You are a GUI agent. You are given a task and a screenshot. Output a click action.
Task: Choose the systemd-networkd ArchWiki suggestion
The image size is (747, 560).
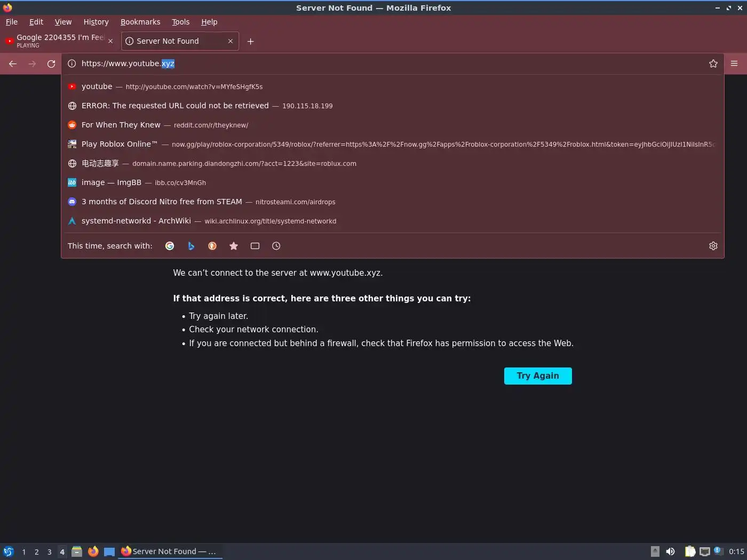392,221
